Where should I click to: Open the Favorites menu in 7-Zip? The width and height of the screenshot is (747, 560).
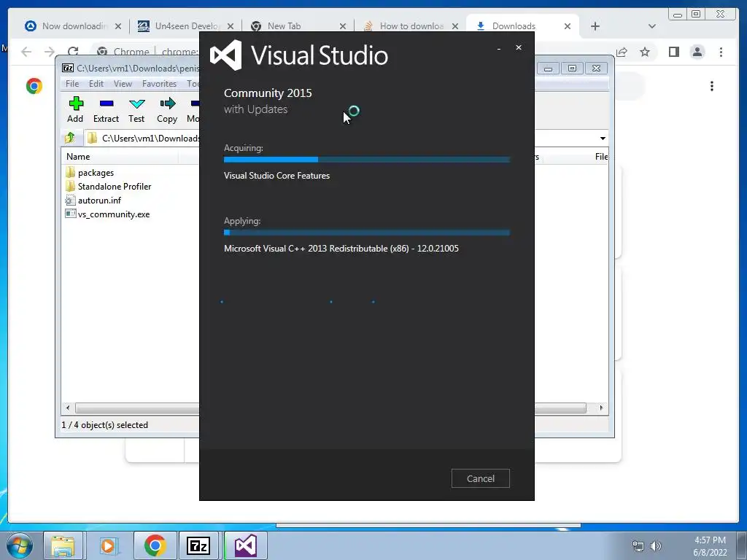pos(159,84)
